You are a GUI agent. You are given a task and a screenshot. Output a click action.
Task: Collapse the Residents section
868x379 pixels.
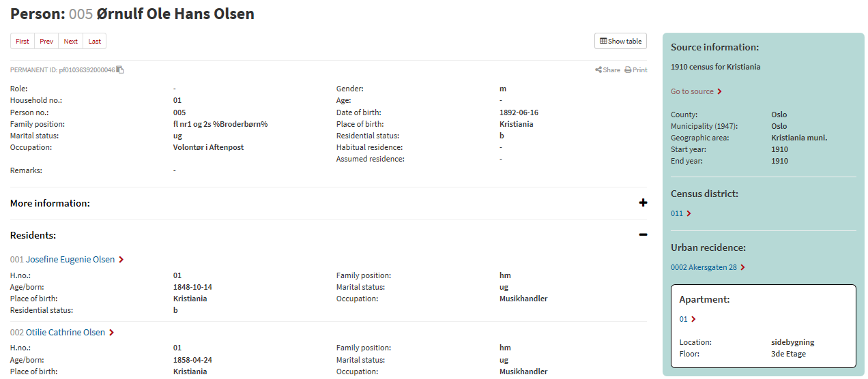click(x=642, y=235)
